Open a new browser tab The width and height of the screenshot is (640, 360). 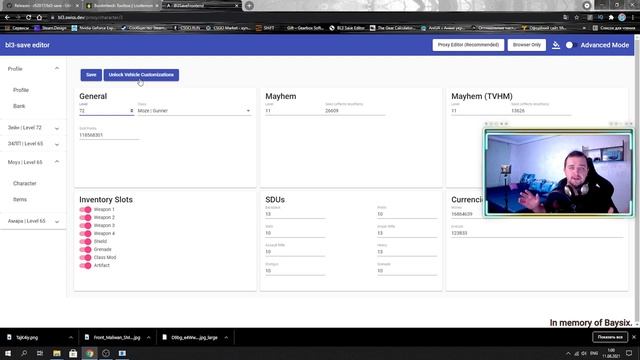249,6
